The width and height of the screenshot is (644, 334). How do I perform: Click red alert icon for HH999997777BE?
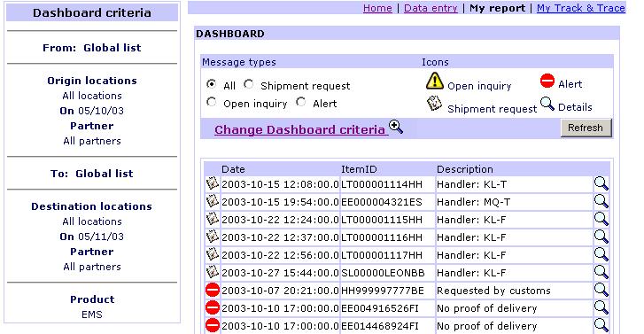pyautogui.click(x=213, y=290)
